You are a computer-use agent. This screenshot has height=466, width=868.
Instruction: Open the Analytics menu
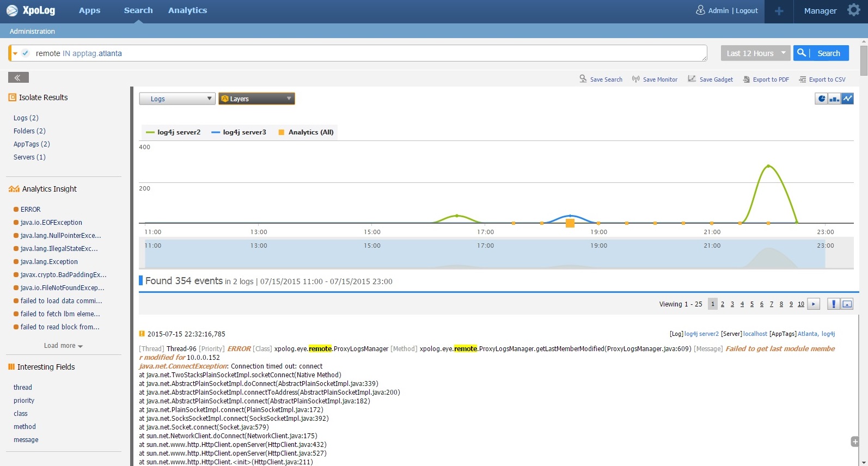tap(187, 10)
